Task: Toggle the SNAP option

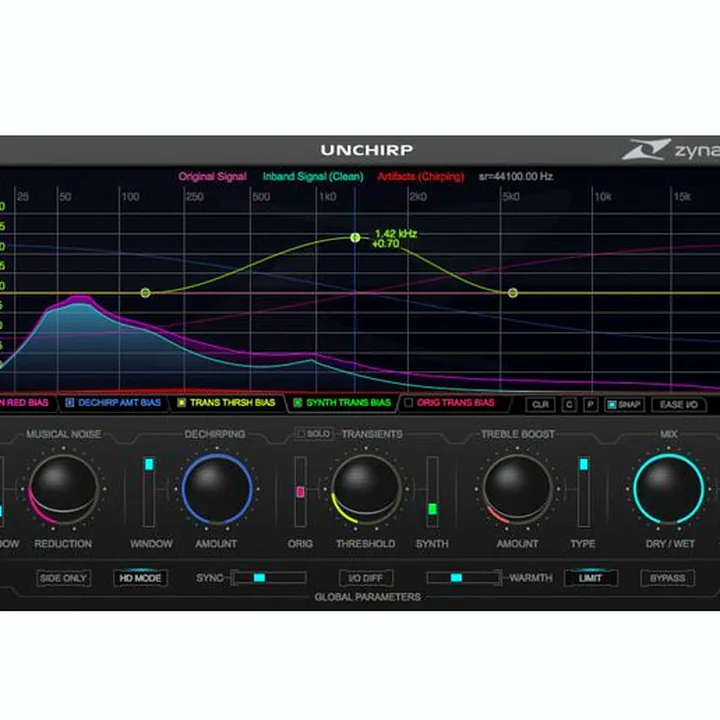Action: (624, 405)
